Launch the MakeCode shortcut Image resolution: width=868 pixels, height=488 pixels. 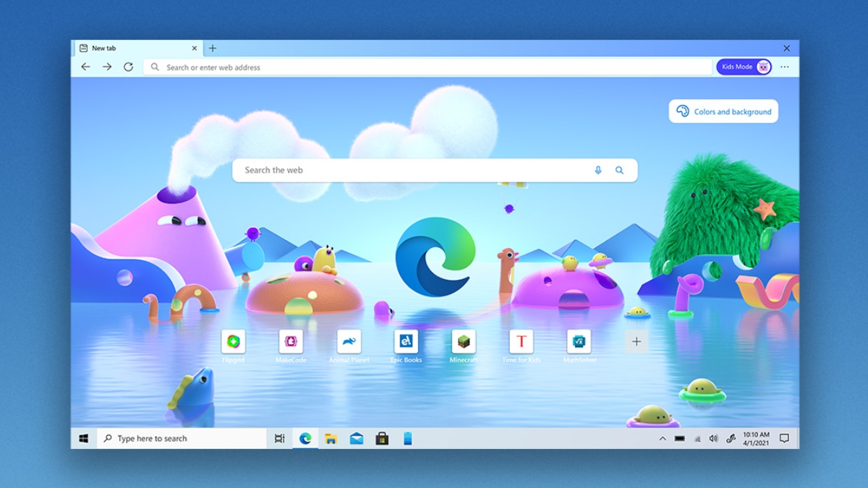tap(291, 342)
